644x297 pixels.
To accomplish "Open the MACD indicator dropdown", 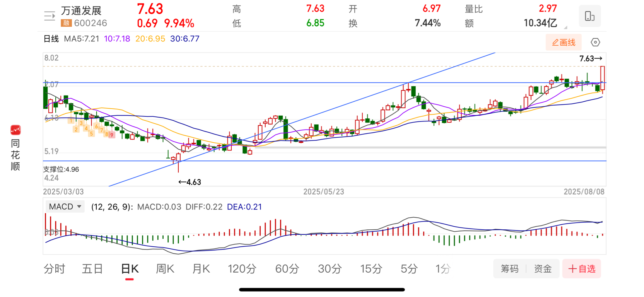I will tap(65, 207).
